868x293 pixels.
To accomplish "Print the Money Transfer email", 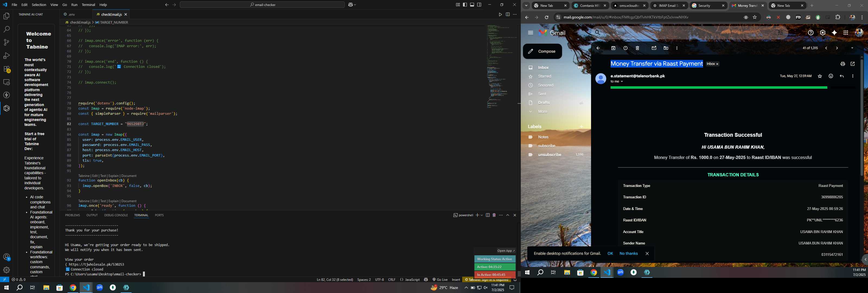I will [x=843, y=64].
